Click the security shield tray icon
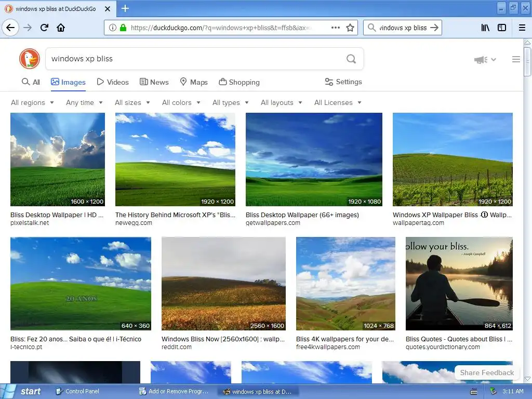This screenshot has width=532, height=399. point(494,392)
